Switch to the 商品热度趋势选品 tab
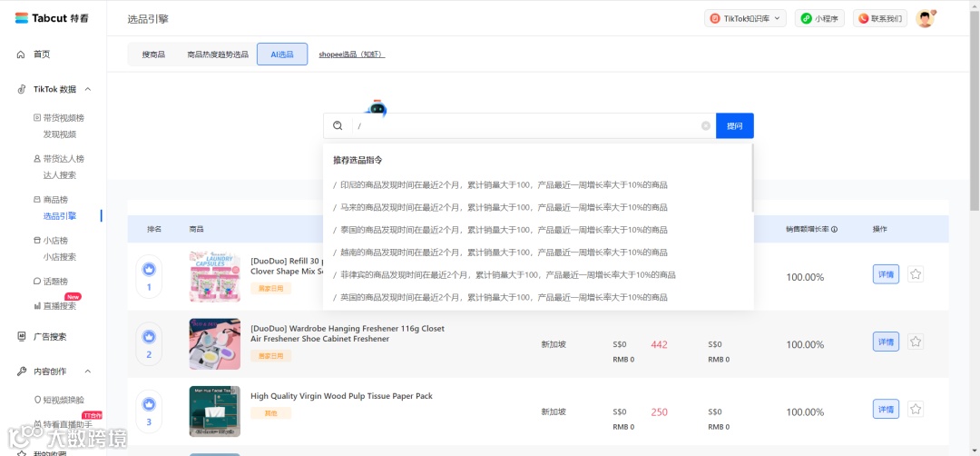 click(x=218, y=55)
